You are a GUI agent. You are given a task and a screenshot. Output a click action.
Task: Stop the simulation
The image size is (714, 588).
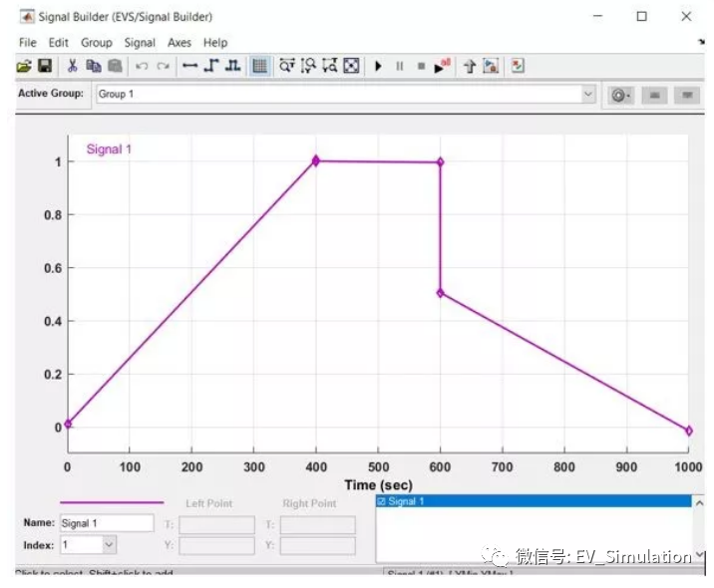coord(421,67)
